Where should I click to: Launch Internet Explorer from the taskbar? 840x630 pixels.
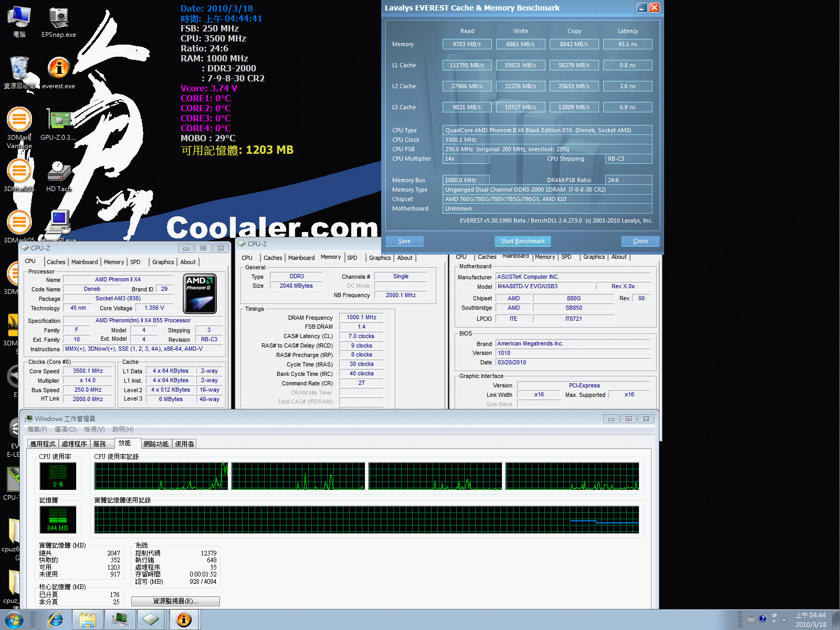[55, 620]
